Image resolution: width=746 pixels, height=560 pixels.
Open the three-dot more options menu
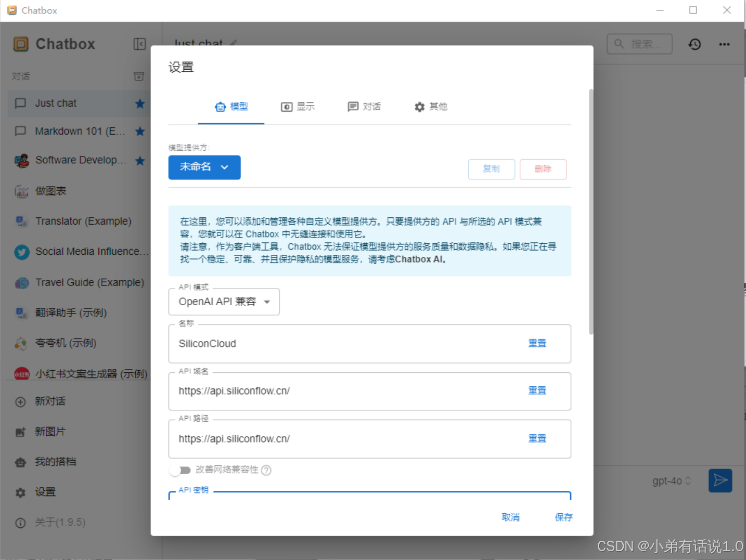click(724, 44)
